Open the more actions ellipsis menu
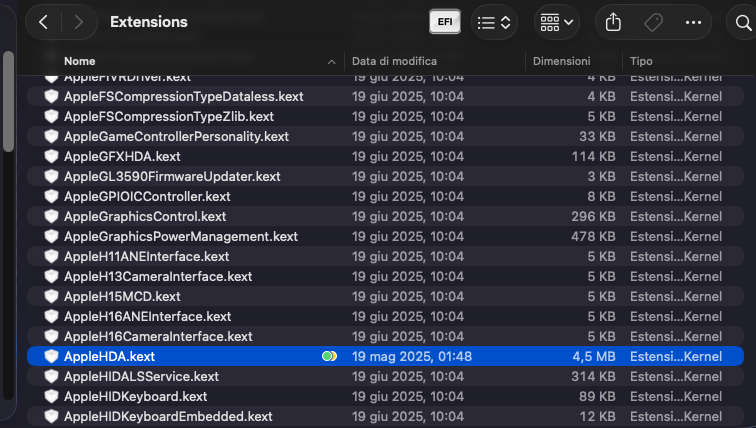 point(693,22)
